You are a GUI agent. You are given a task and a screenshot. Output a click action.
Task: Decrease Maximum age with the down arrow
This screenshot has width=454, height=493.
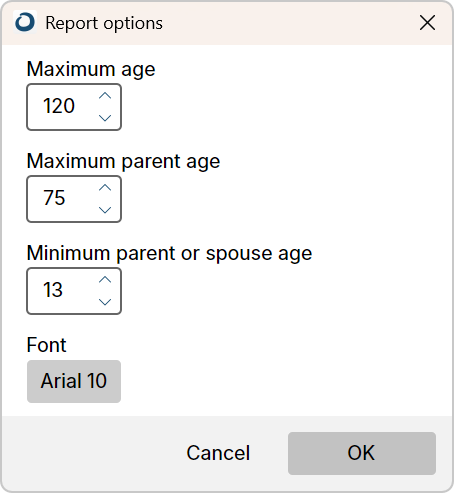105,118
